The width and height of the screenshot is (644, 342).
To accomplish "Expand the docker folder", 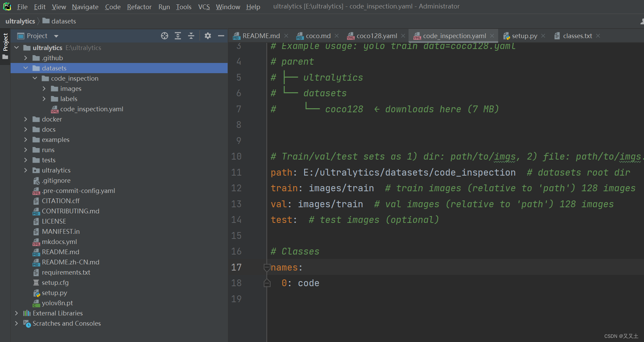I will [26, 119].
